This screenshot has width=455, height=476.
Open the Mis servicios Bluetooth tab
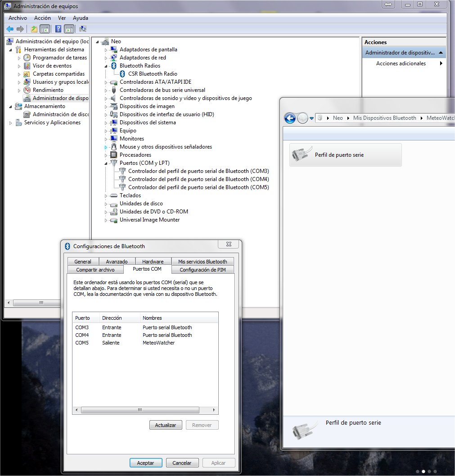(x=203, y=262)
